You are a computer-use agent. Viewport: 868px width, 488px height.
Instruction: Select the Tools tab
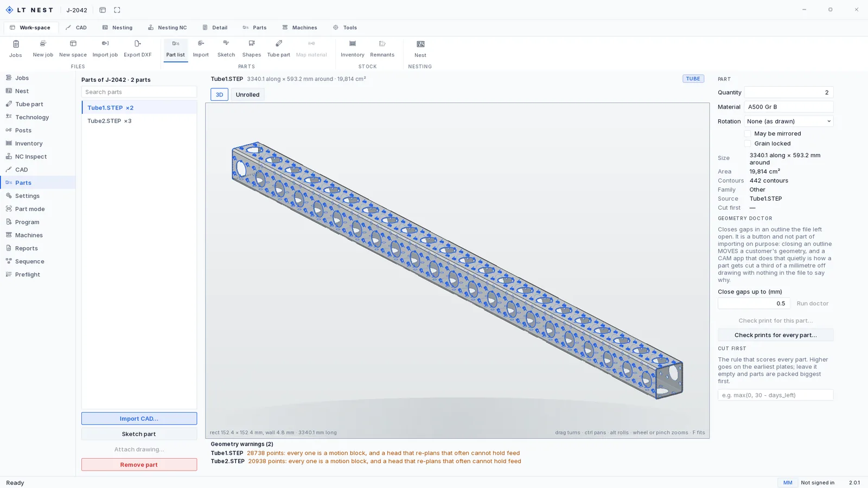(x=345, y=28)
